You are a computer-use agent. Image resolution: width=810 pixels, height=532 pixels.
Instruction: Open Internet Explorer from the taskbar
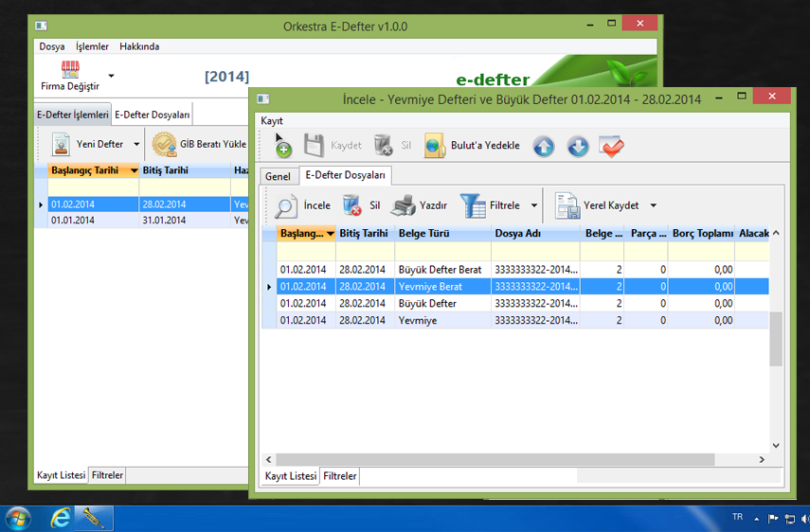62,518
